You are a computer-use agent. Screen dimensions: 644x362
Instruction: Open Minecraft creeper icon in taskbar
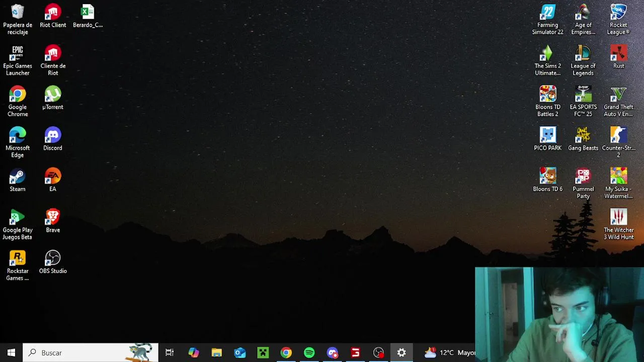(x=263, y=353)
